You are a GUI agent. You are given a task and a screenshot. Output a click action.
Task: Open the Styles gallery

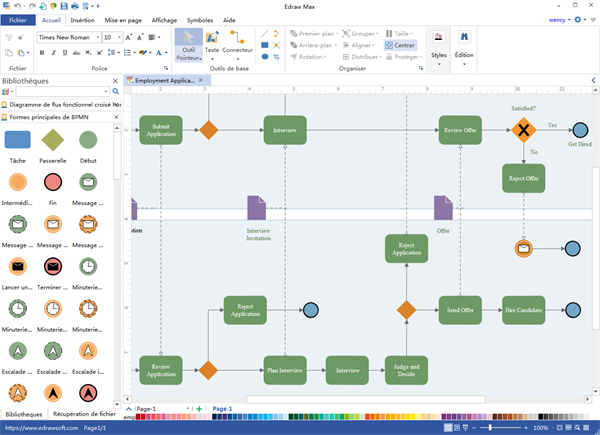(x=439, y=48)
